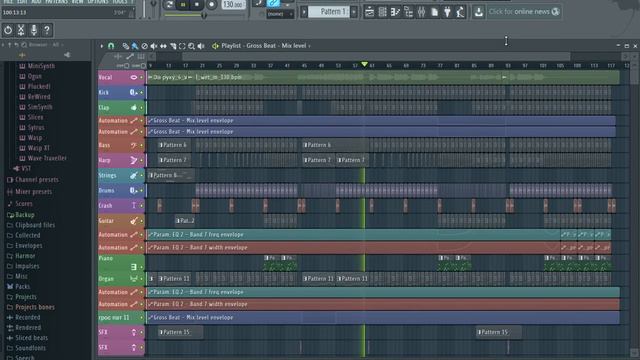
Task: Click the song position slider handle
Action: 204,16
